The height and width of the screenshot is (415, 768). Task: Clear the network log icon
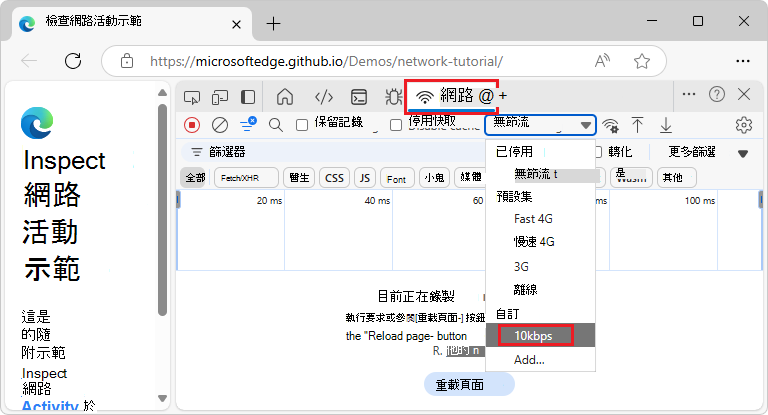coord(220,125)
